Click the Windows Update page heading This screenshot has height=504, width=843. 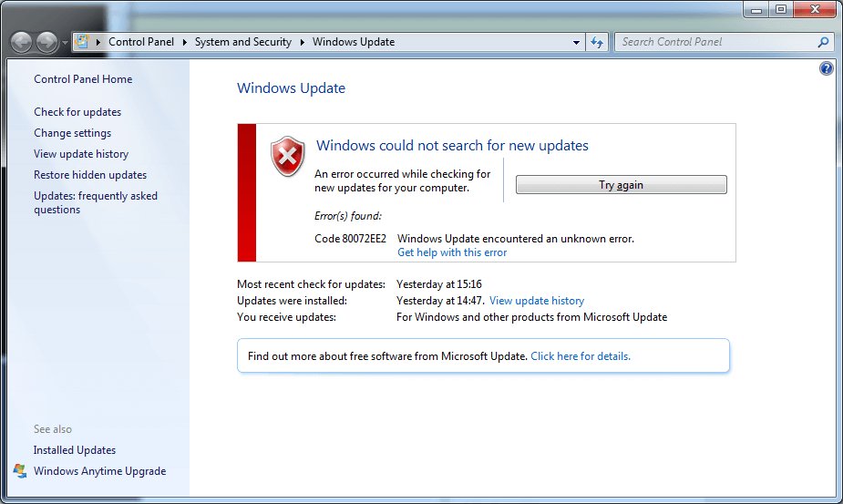tap(292, 88)
